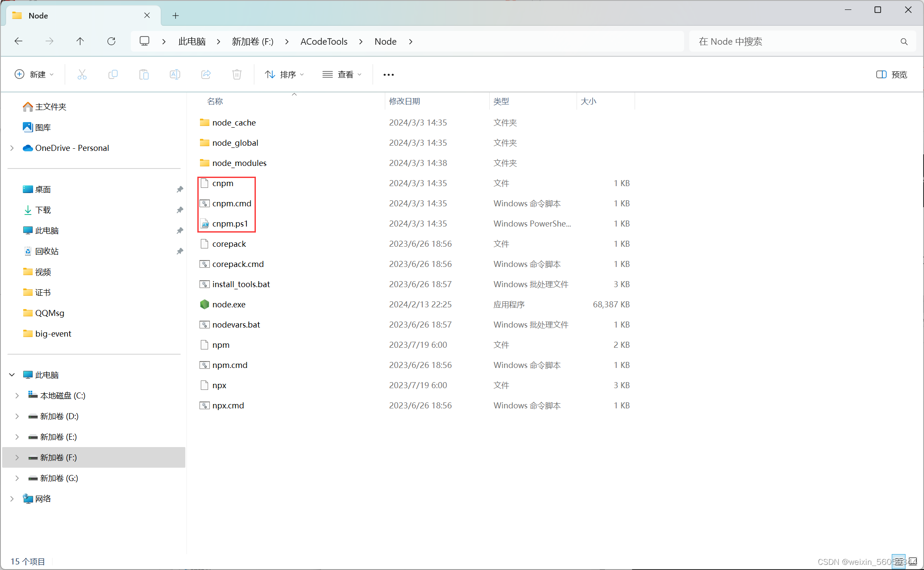Sort by the 名称 column header
Screen dimensions: 924x570
pos(215,101)
